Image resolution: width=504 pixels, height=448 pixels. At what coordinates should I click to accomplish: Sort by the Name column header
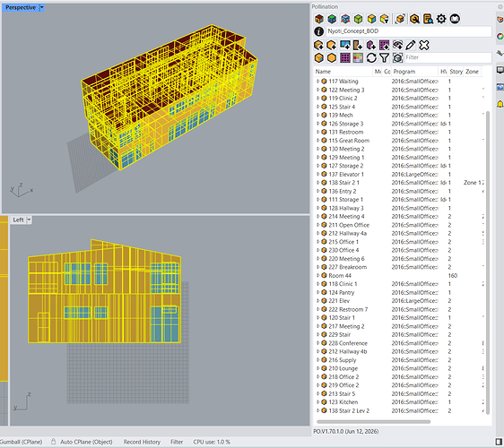pos(343,72)
